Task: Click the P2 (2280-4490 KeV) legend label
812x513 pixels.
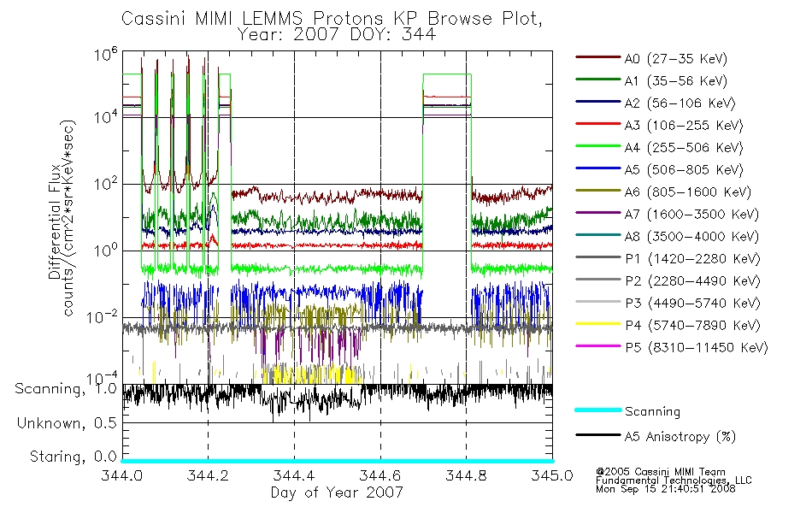Action: click(693, 281)
